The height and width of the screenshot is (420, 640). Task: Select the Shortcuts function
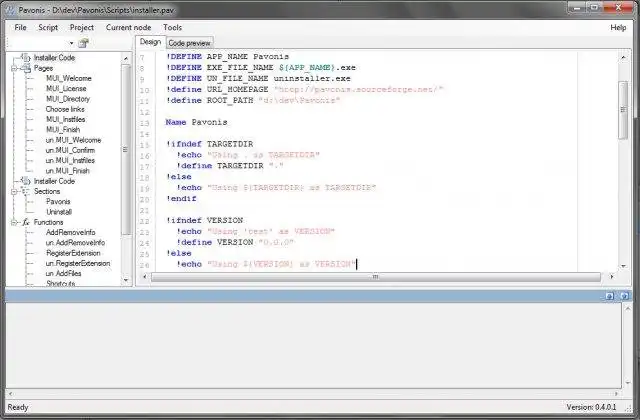click(x=60, y=283)
